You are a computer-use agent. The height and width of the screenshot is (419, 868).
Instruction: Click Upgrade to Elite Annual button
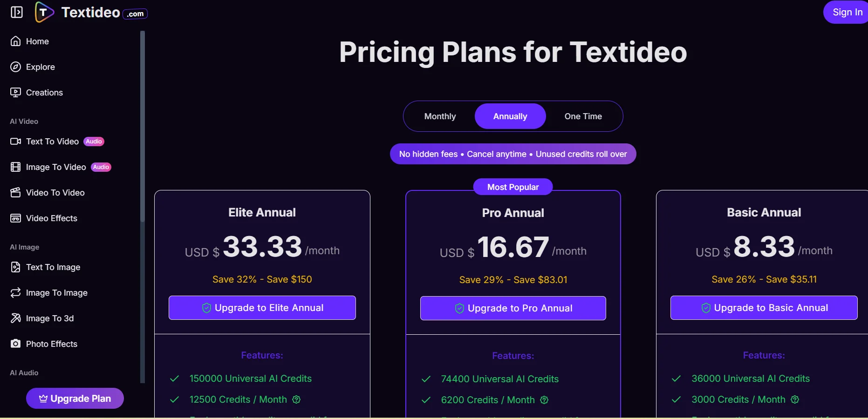(262, 308)
